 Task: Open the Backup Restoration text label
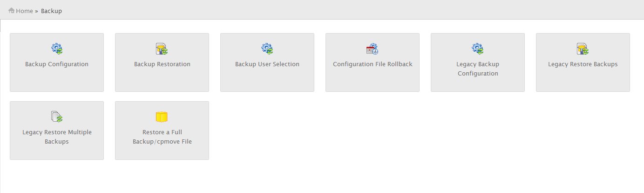(162, 64)
